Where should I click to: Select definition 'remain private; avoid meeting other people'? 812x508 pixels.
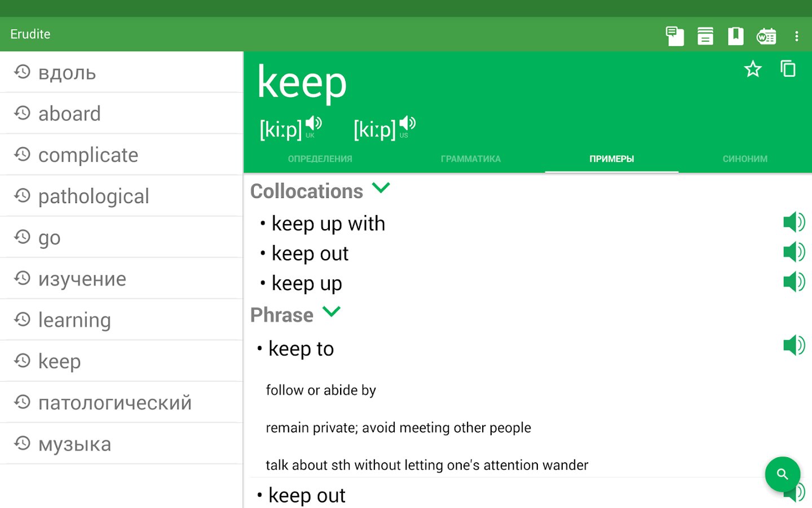pos(398,428)
